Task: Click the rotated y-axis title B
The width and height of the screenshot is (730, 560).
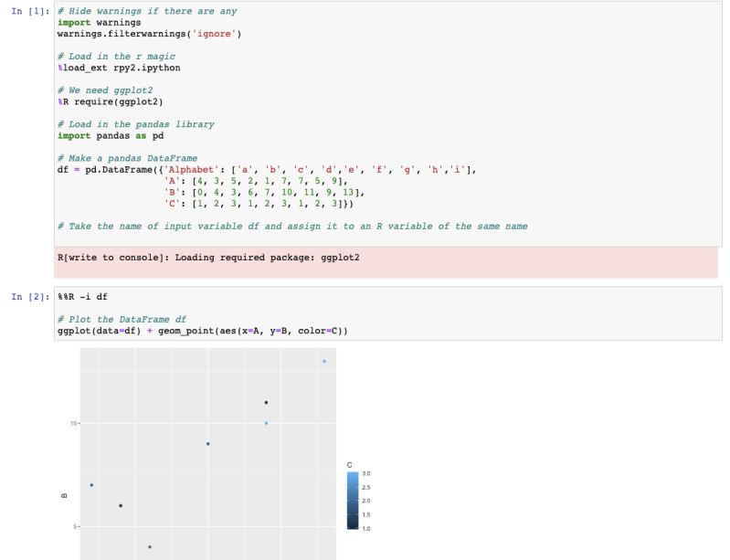Action: pos(64,495)
